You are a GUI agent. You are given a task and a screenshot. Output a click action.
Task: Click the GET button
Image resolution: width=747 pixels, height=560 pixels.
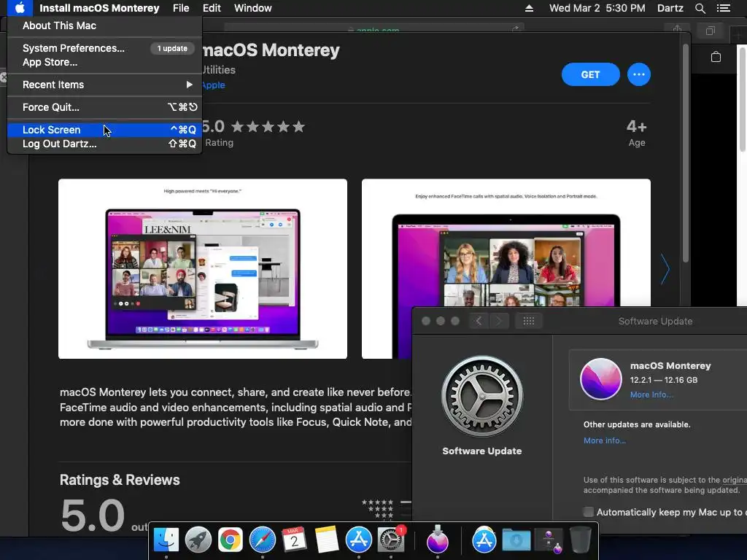pos(590,74)
